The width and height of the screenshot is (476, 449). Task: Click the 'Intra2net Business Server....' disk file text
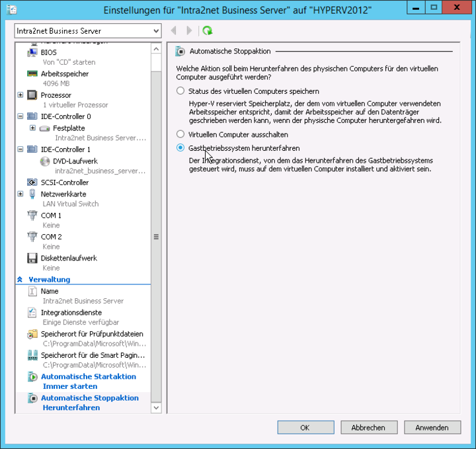pyautogui.click(x=100, y=138)
